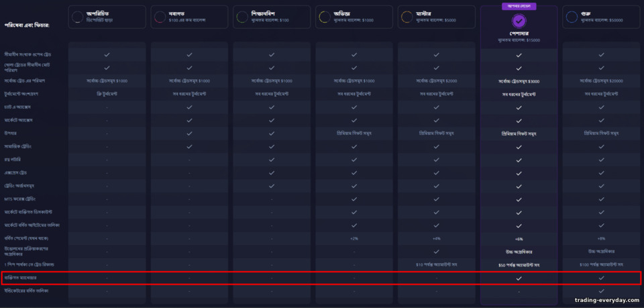Click progress ring icon on নবাগত level card
The image size is (644, 308).
point(160,17)
